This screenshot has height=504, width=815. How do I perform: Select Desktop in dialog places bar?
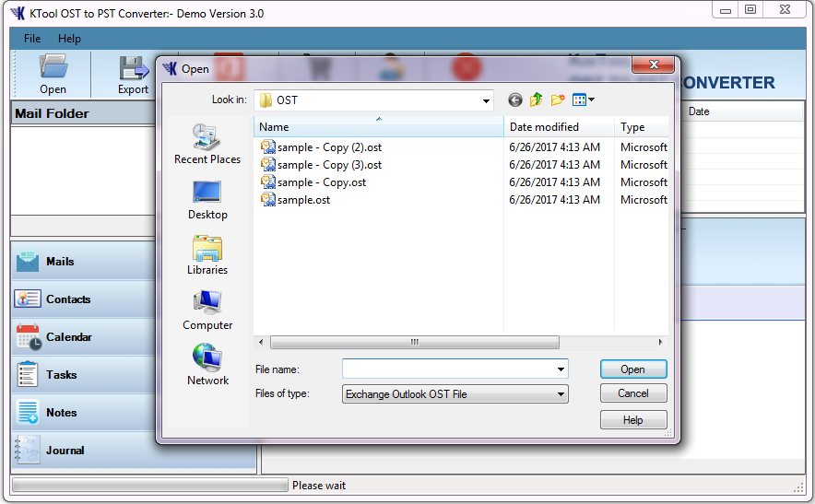click(x=207, y=201)
